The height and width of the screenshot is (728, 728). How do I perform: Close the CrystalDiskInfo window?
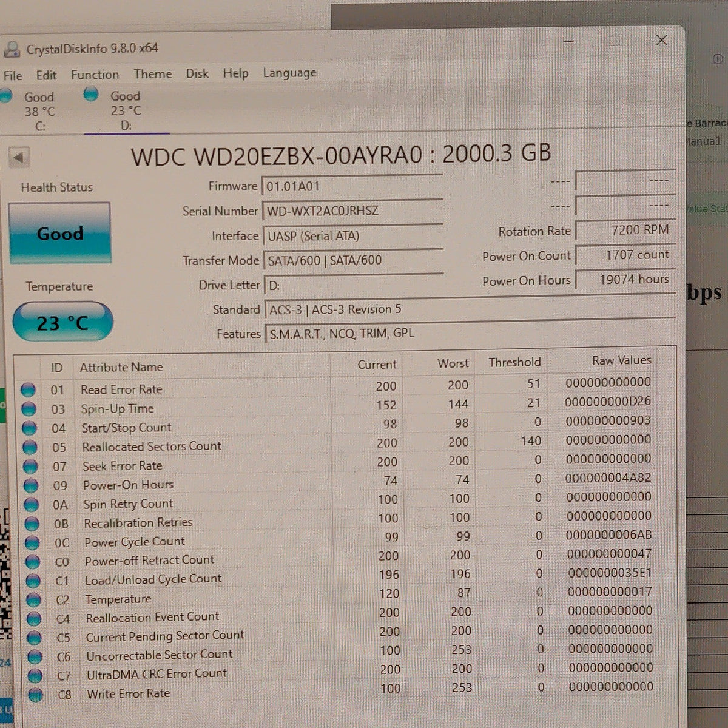[x=662, y=40]
